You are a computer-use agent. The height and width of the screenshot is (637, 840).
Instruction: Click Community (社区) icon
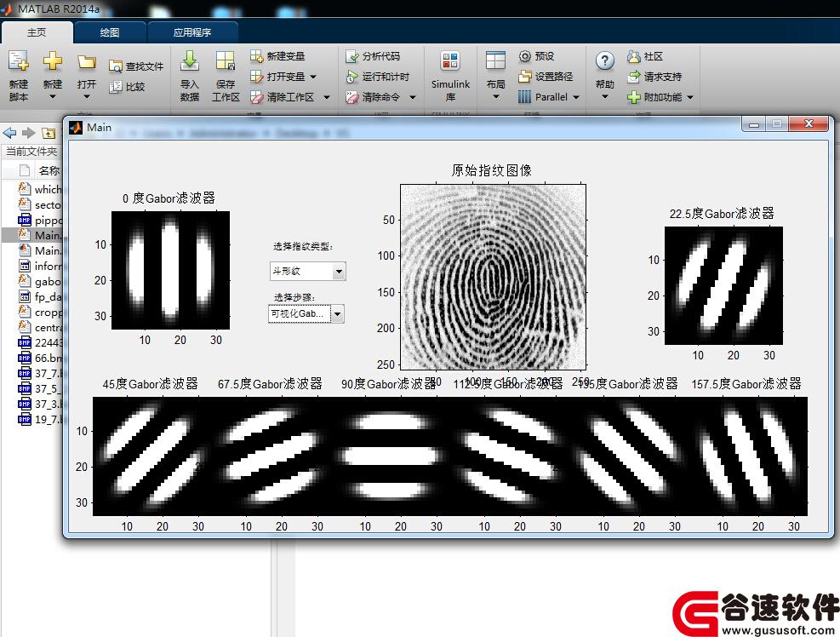click(634, 56)
